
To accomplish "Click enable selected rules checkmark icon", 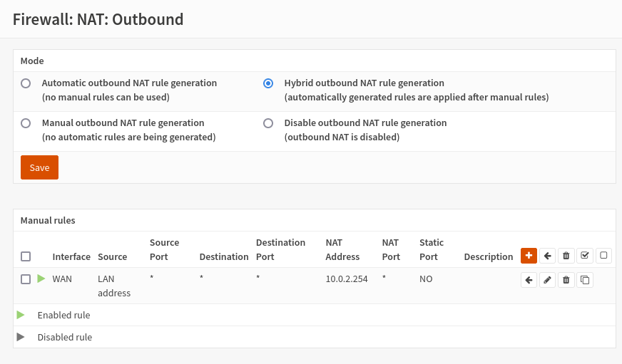I will (585, 256).
